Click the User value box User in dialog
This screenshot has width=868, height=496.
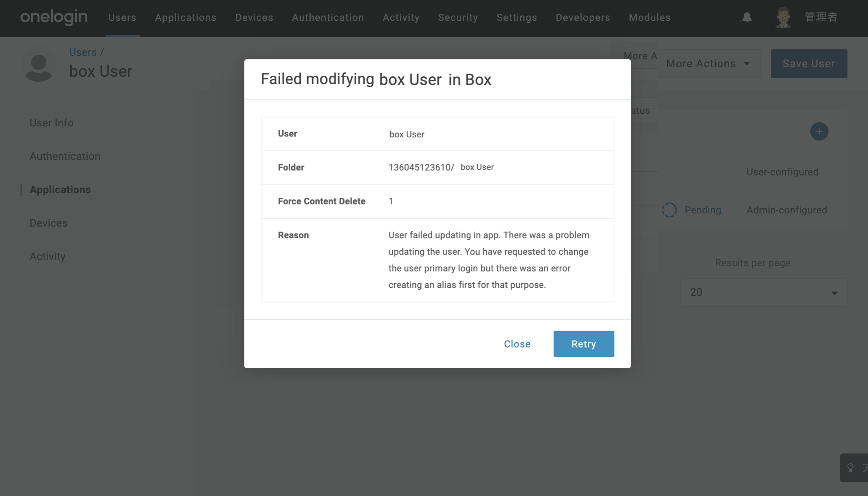click(x=407, y=134)
